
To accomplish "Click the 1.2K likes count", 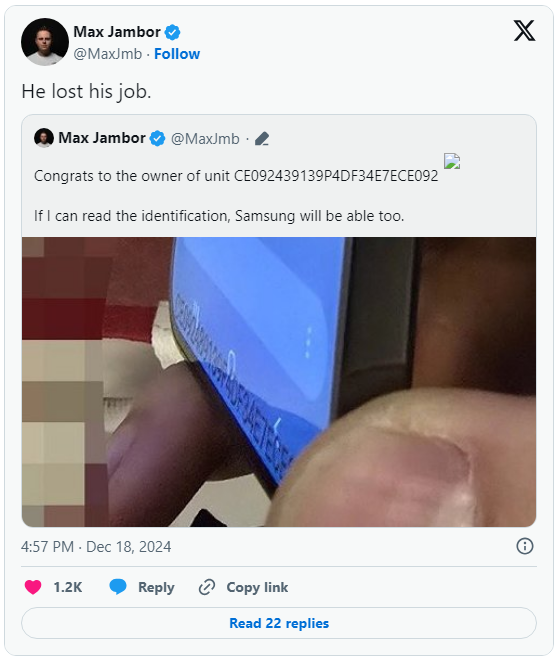I will pos(68,587).
